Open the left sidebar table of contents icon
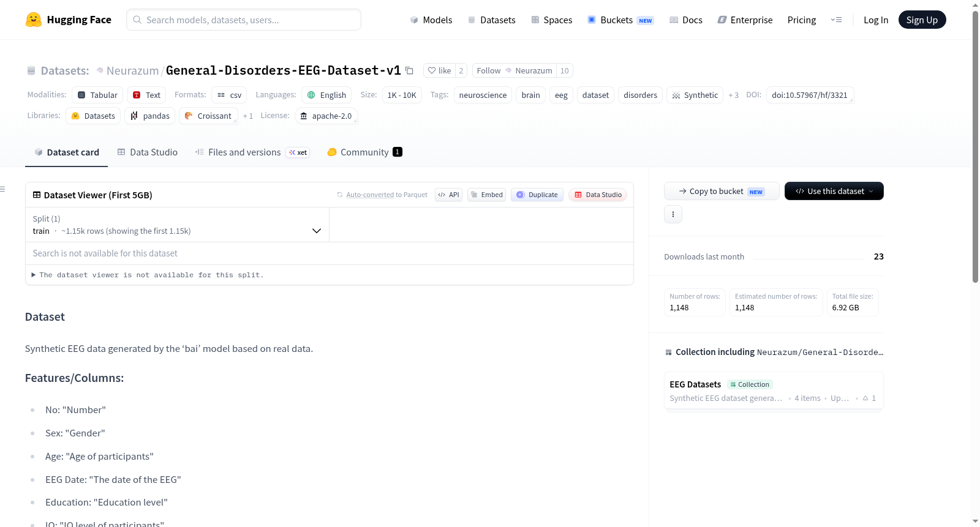The width and height of the screenshot is (980, 527). click(3, 189)
